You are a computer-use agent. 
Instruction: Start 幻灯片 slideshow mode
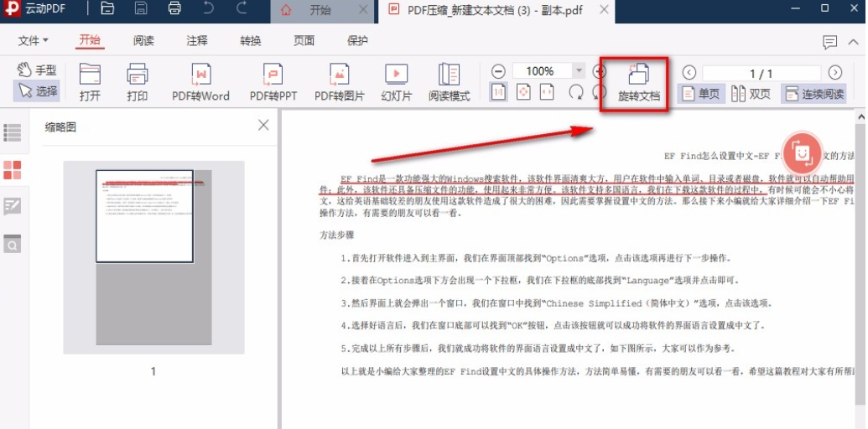coord(397,82)
